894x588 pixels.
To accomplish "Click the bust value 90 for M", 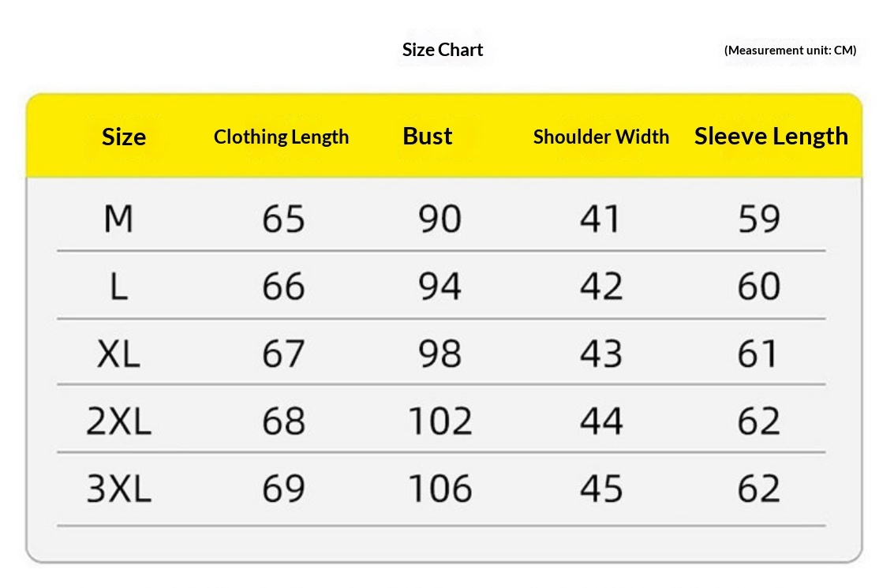I will [440, 219].
